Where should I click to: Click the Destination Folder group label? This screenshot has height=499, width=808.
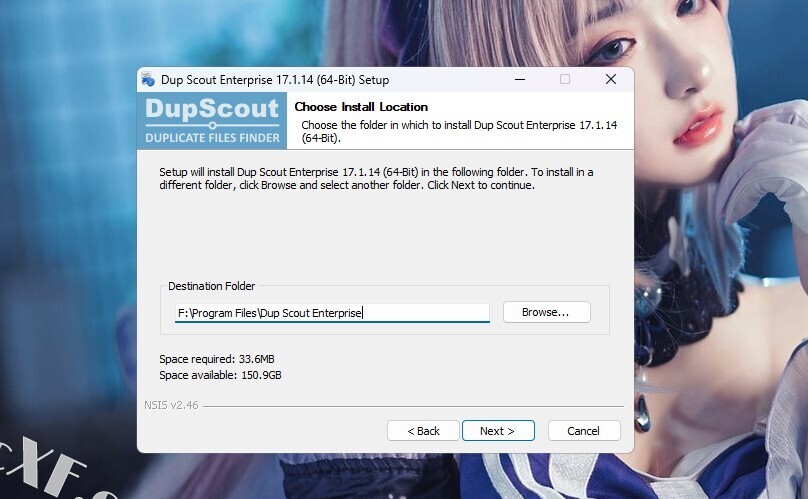(x=212, y=286)
